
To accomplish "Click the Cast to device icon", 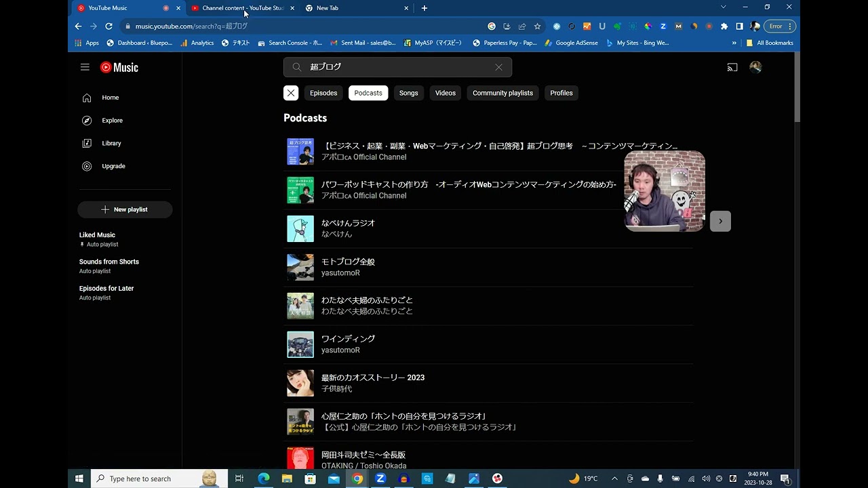I will 732,67.
